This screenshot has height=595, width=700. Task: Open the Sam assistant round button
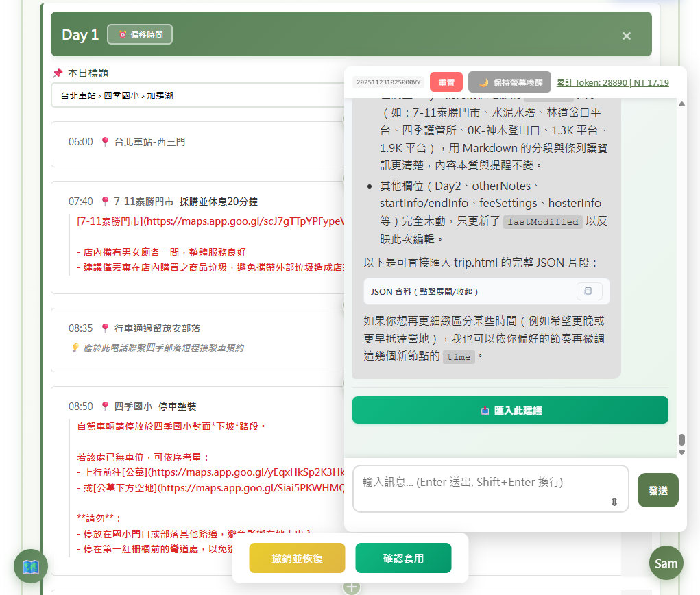pyautogui.click(x=666, y=563)
